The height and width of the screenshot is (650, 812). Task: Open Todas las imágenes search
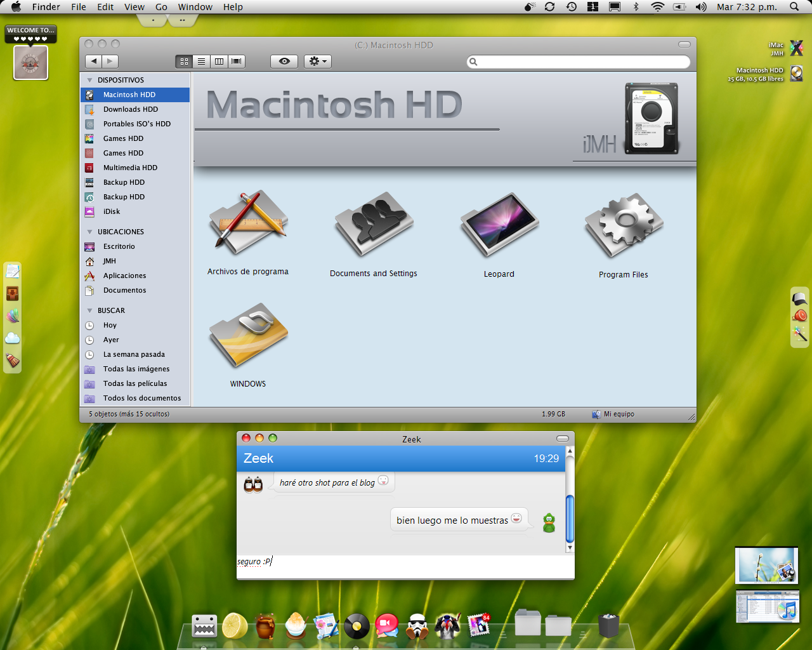point(135,369)
